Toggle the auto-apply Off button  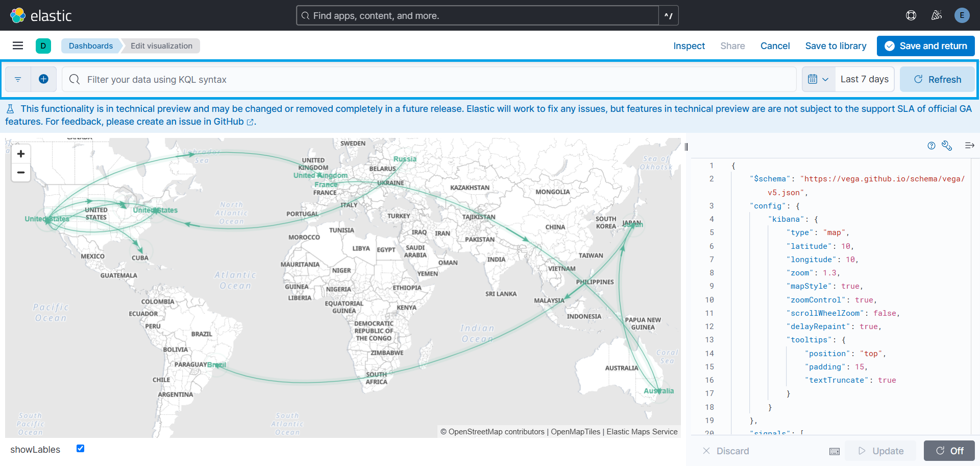[x=949, y=451]
